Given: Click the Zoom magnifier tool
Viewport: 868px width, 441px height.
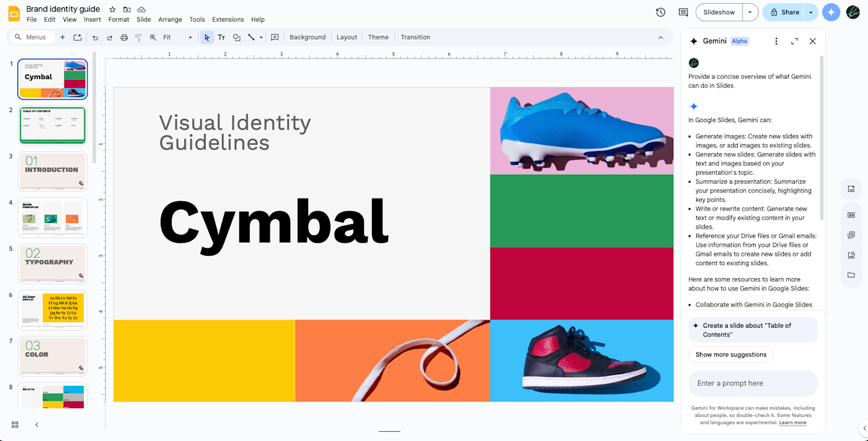Looking at the screenshot, I should pyautogui.click(x=153, y=37).
